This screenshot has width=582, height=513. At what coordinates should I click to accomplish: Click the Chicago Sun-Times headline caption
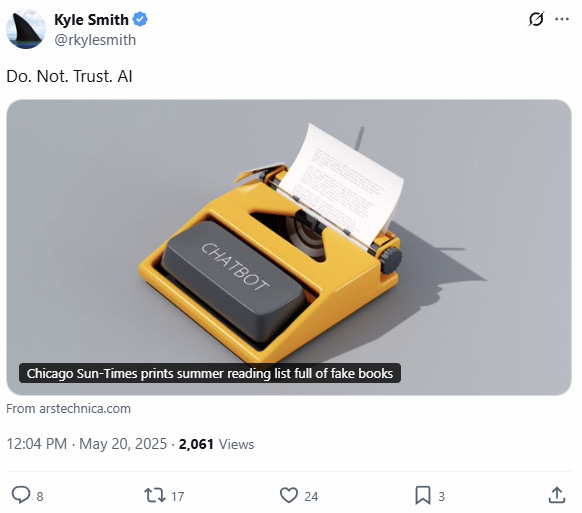point(210,373)
